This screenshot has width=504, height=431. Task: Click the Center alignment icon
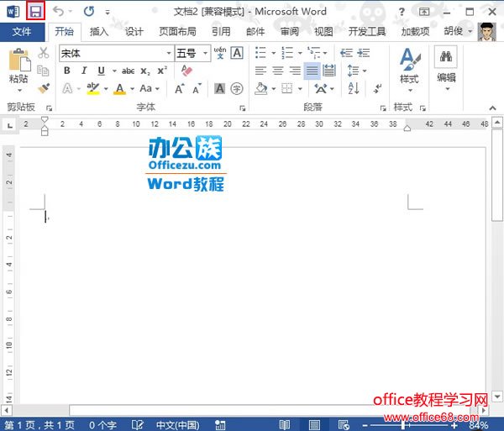278,71
